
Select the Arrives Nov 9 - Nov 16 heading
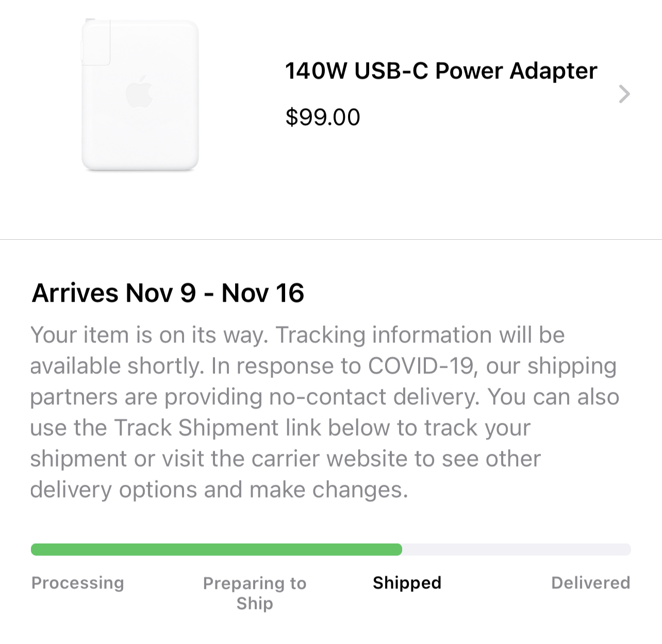click(x=168, y=293)
